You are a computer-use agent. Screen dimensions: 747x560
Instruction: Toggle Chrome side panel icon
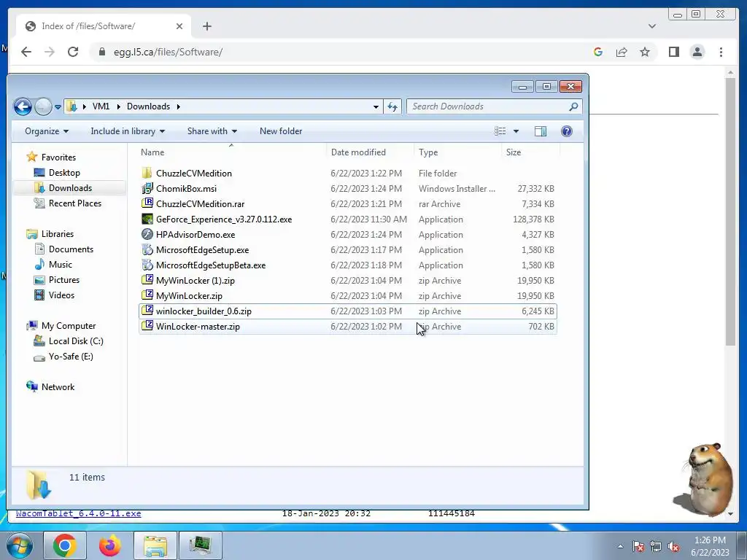673,52
